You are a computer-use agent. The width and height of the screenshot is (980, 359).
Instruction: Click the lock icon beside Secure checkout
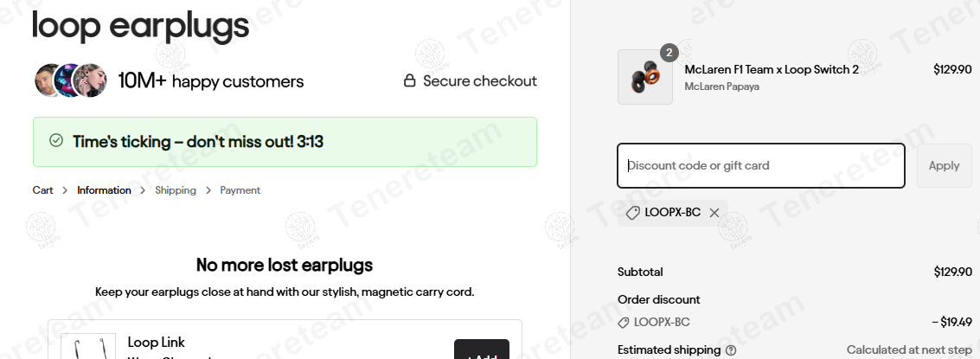coord(410,81)
